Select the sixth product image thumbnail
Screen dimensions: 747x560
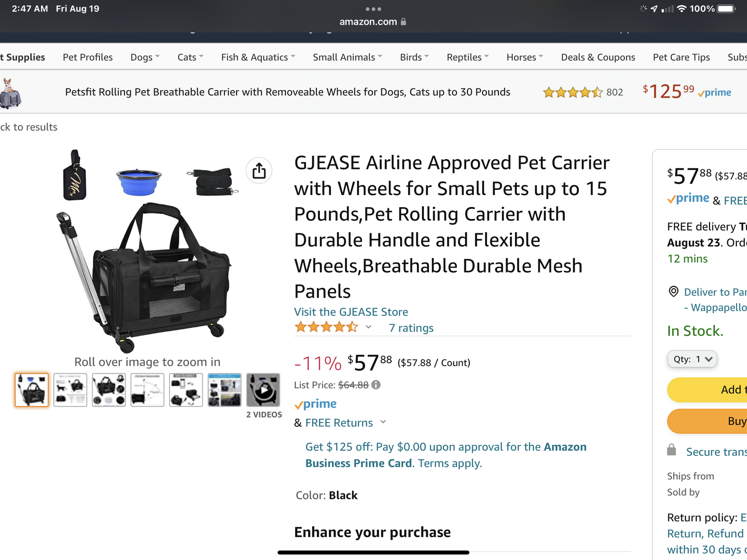(225, 390)
